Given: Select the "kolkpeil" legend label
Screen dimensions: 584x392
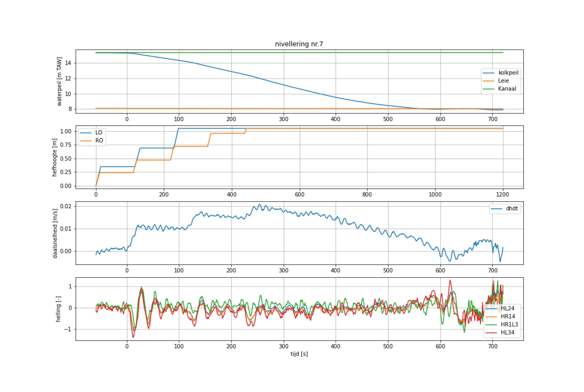Looking at the screenshot, I should pos(508,73).
